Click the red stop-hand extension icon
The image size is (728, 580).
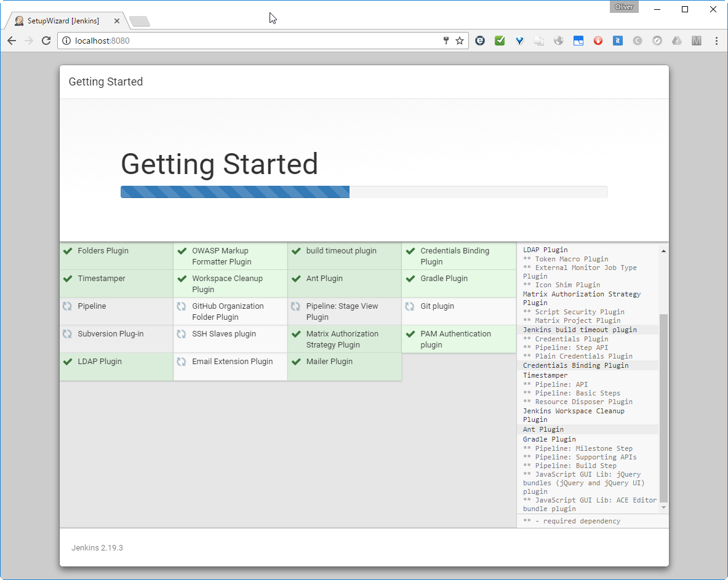pyautogui.click(x=598, y=41)
